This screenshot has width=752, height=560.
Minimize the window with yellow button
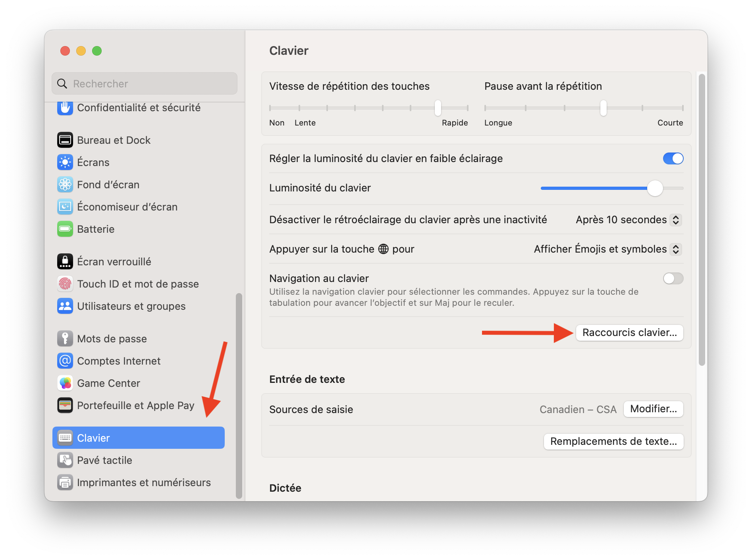pyautogui.click(x=81, y=51)
